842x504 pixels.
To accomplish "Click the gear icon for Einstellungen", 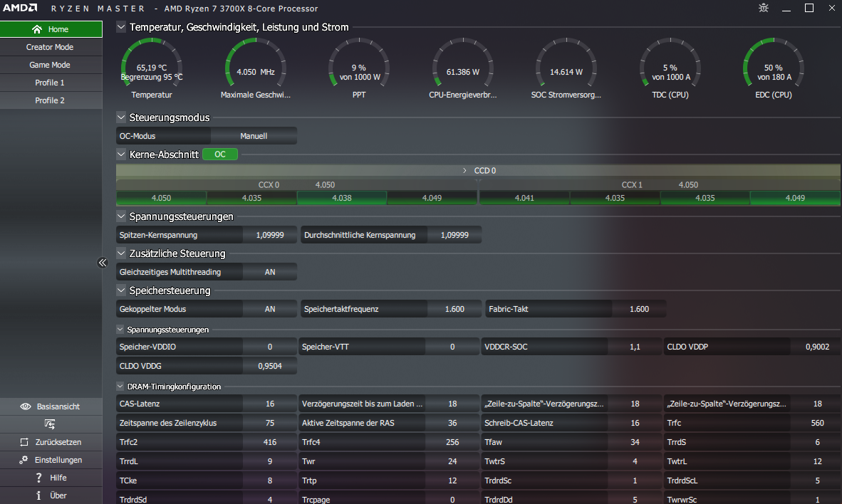I will [24, 460].
